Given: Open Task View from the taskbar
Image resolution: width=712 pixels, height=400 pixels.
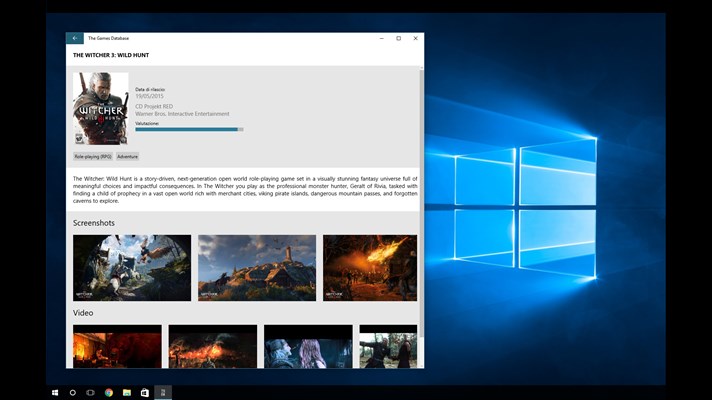Looking at the screenshot, I should pyautogui.click(x=90, y=393).
